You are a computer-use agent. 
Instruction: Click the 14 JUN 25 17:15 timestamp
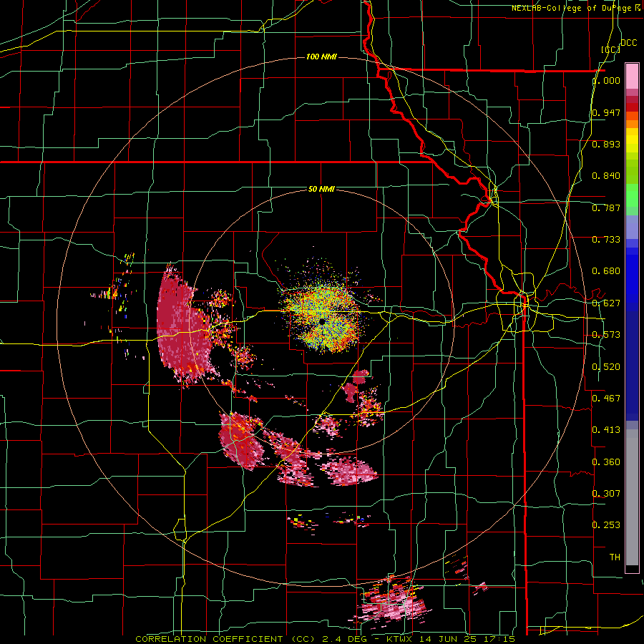click(469, 639)
